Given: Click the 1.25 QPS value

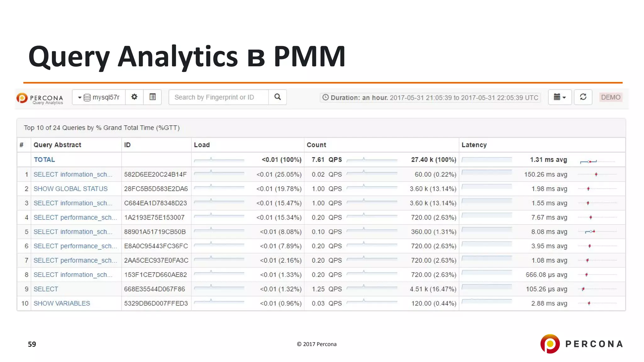Looking at the screenshot, I should [x=327, y=289].
